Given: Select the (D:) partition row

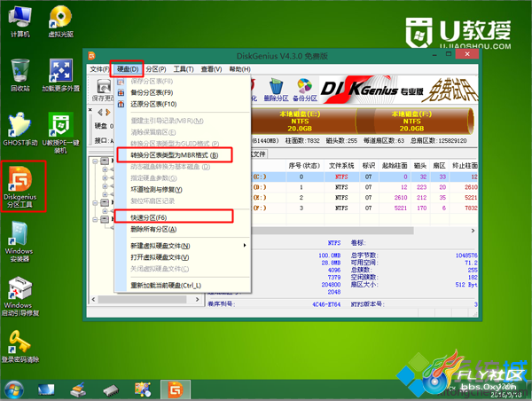Looking at the screenshot, I should pyautogui.click(x=364, y=187).
